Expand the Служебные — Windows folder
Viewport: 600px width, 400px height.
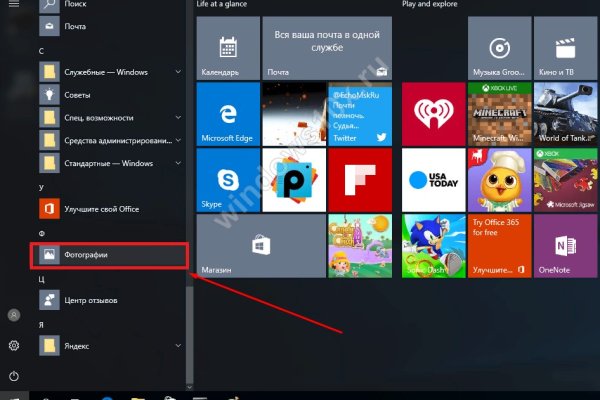coord(178,72)
